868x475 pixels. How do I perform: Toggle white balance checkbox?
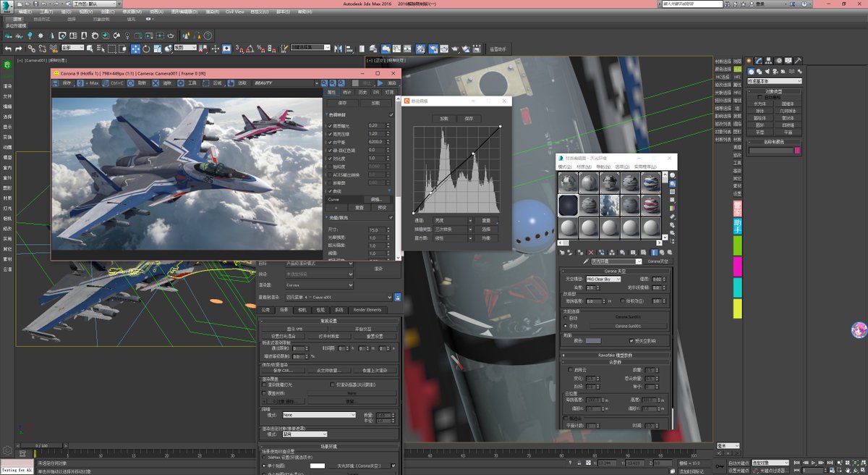[x=330, y=142]
